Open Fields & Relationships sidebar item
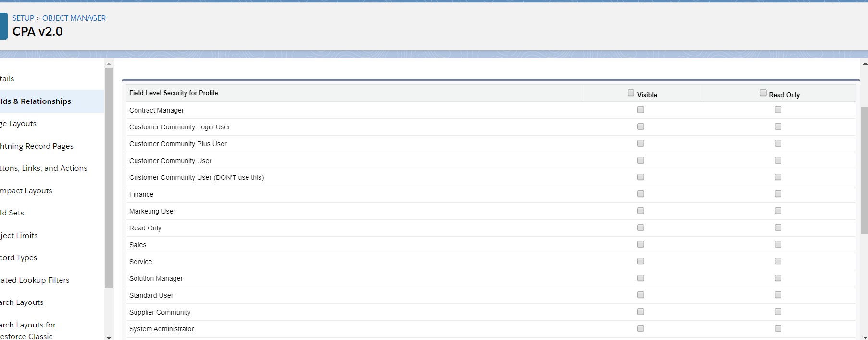 36,101
